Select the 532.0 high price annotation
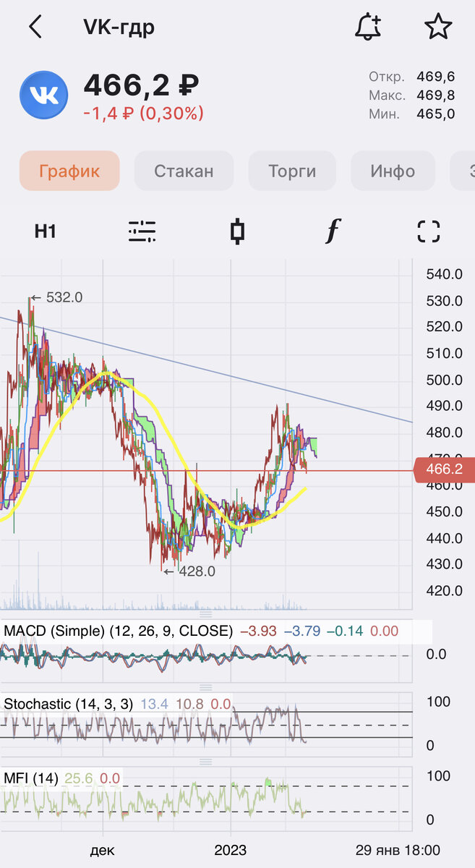 click(56, 297)
